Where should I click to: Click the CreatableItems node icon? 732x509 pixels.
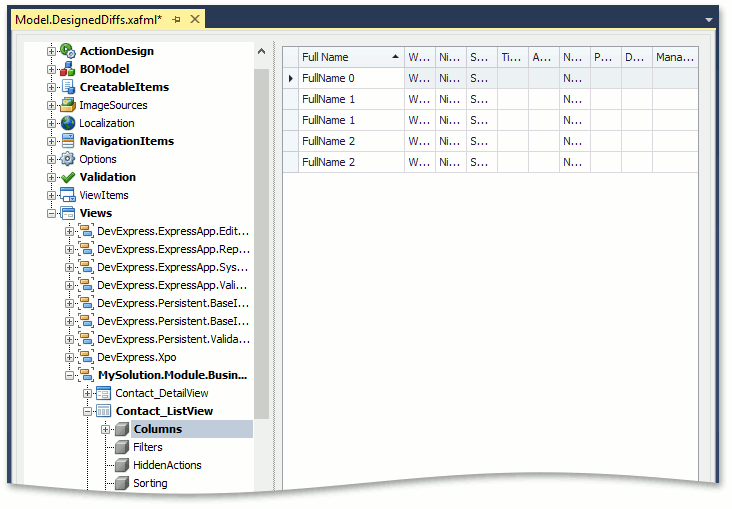click(68, 87)
